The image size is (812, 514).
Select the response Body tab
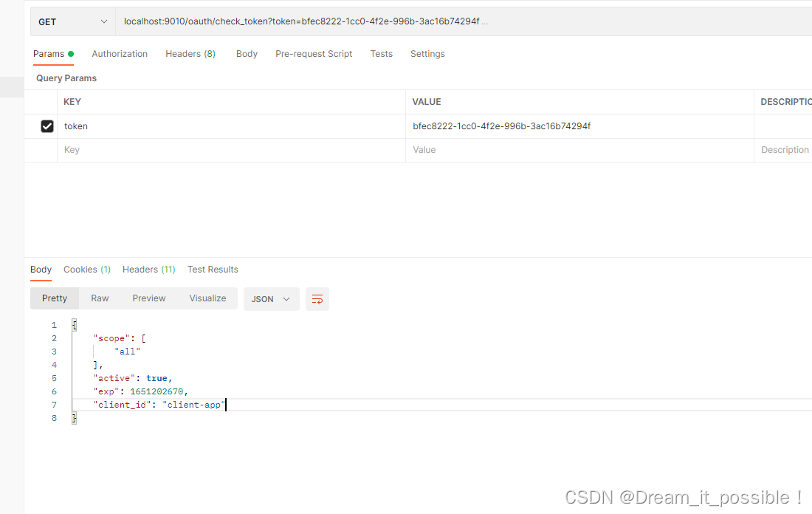point(41,270)
